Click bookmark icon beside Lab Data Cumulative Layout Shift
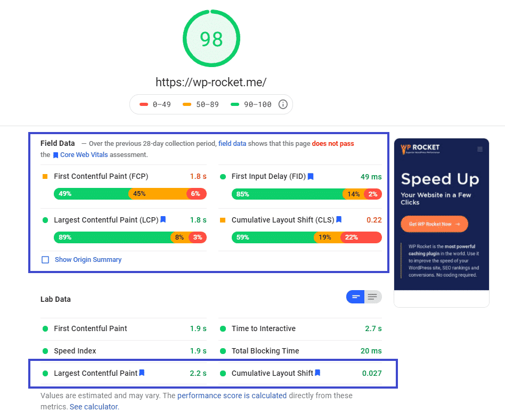 pyautogui.click(x=317, y=373)
